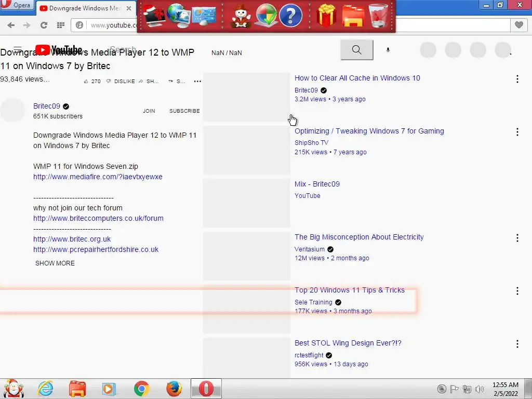532x399 pixels.
Task: Open the red folder dock icon
Action: point(353,16)
